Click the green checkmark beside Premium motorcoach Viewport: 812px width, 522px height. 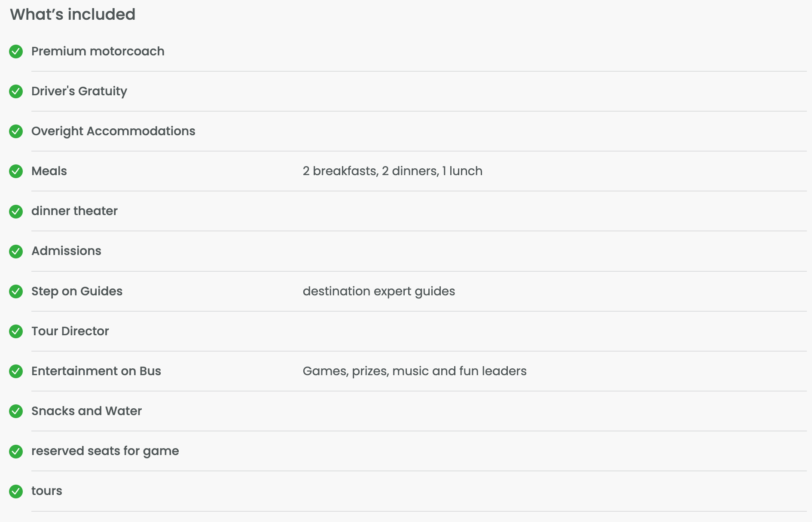[x=16, y=52]
